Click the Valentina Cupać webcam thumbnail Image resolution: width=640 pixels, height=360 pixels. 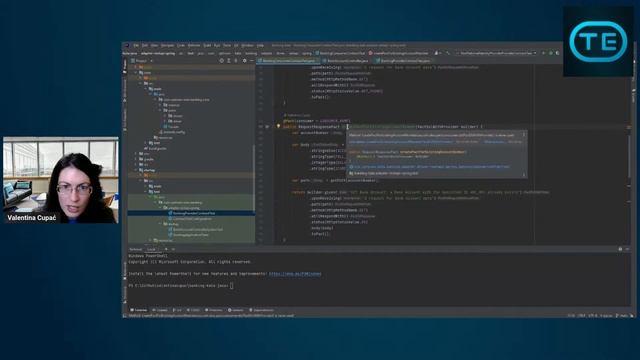coord(61,180)
